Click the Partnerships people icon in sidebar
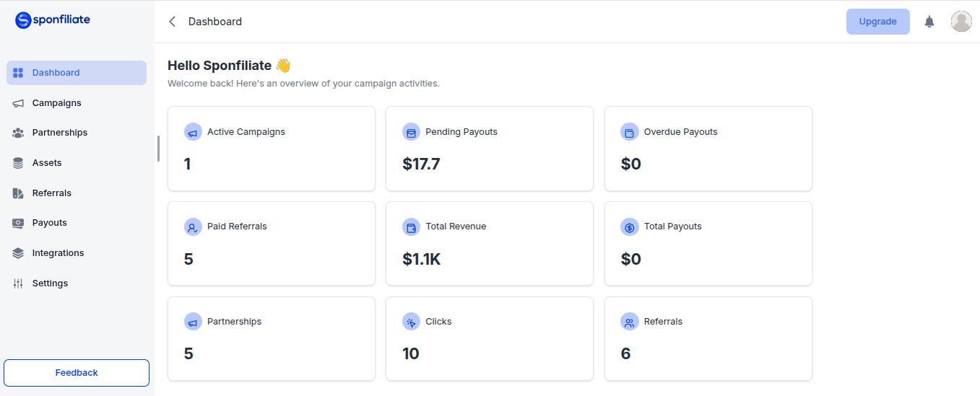The height and width of the screenshot is (396, 980). coord(18,133)
